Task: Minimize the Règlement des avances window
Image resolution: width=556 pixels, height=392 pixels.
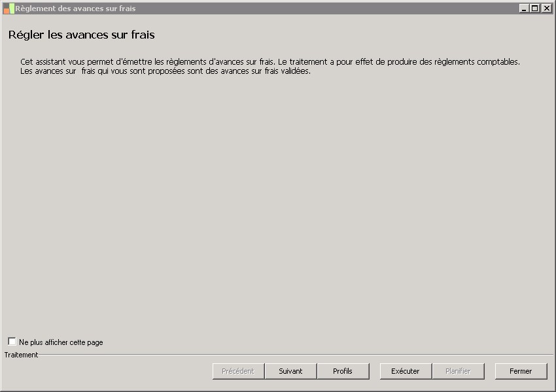Action: 524,8
